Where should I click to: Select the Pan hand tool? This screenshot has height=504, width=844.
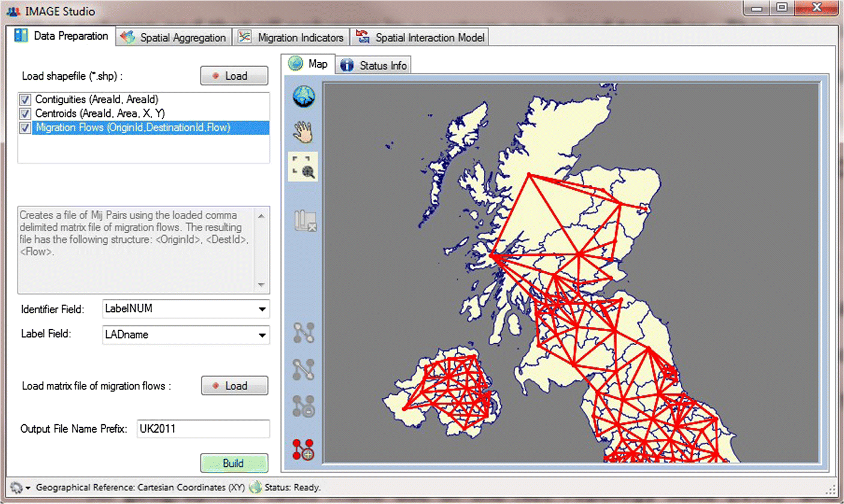pyautogui.click(x=304, y=132)
